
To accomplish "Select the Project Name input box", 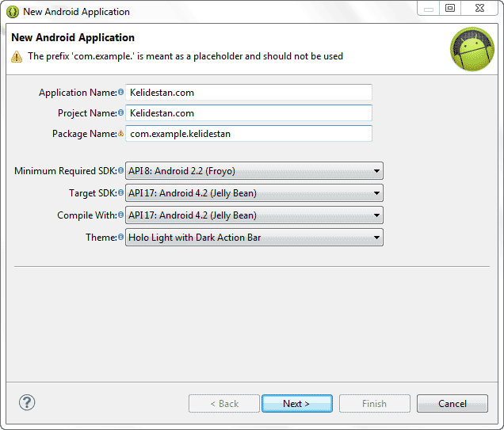I will [x=249, y=113].
